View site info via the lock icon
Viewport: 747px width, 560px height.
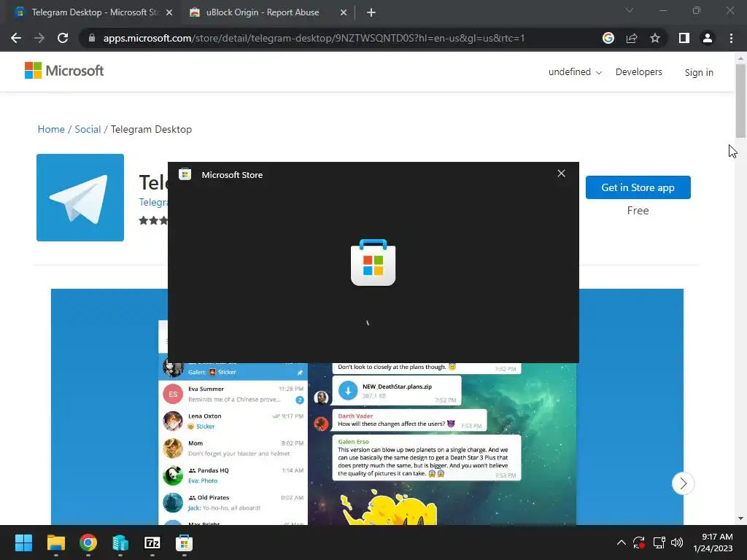92,38
